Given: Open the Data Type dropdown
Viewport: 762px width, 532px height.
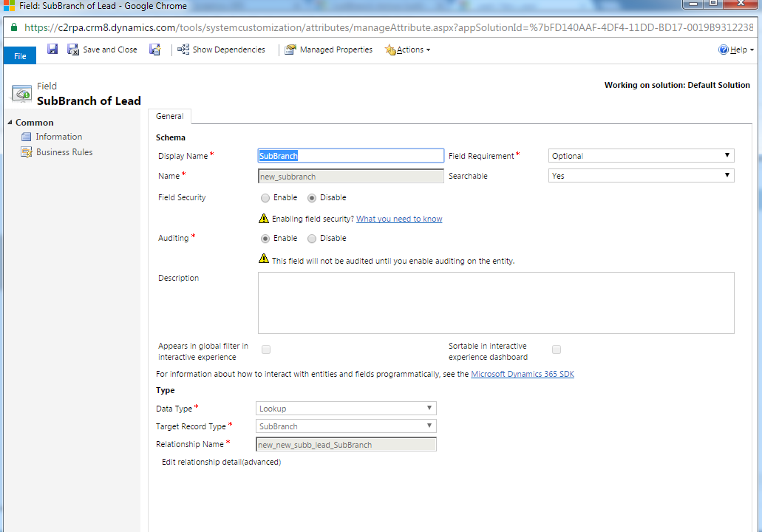Looking at the screenshot, I should 346,408.
